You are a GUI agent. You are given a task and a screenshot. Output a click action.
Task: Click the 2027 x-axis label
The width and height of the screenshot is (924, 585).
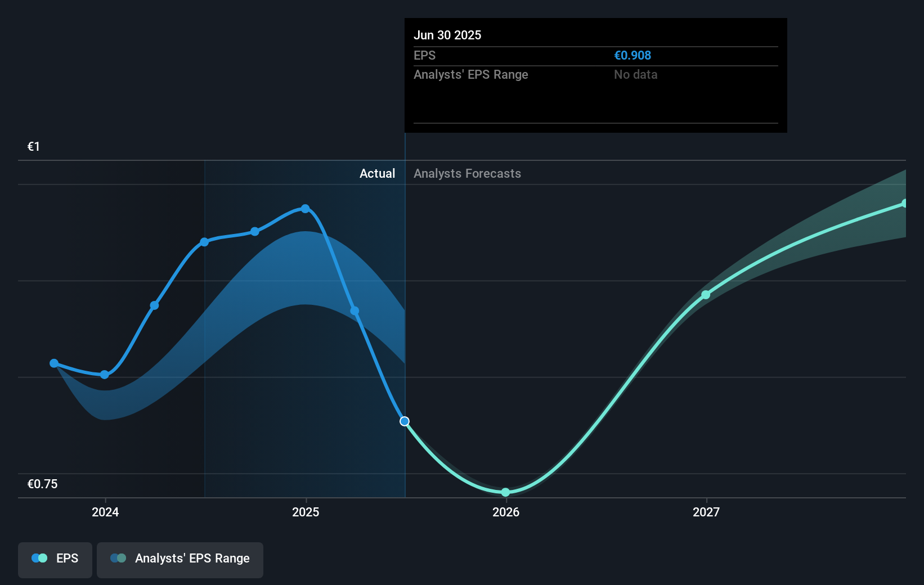pyautogui.click(x=706, y=512)
